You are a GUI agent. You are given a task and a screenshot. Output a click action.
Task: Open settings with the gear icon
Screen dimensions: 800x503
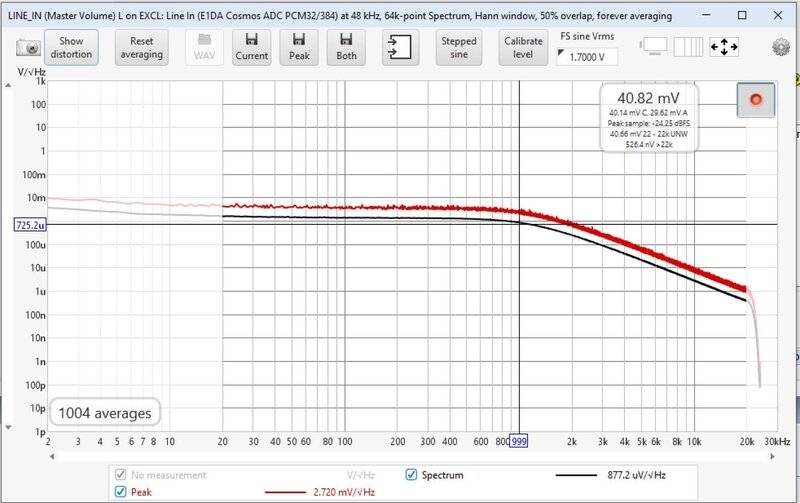(781, 47)
